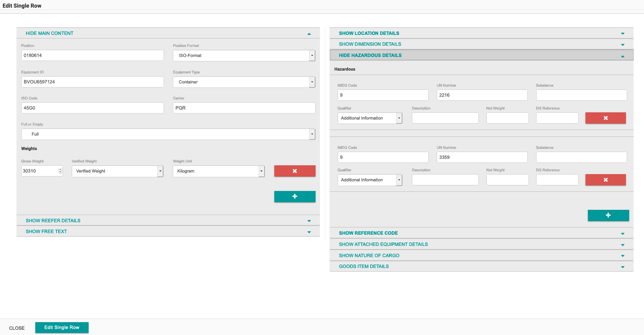The image size is (644, 335).
Task: Click the Edit Single Row button
Action: [x=62, y=327]
